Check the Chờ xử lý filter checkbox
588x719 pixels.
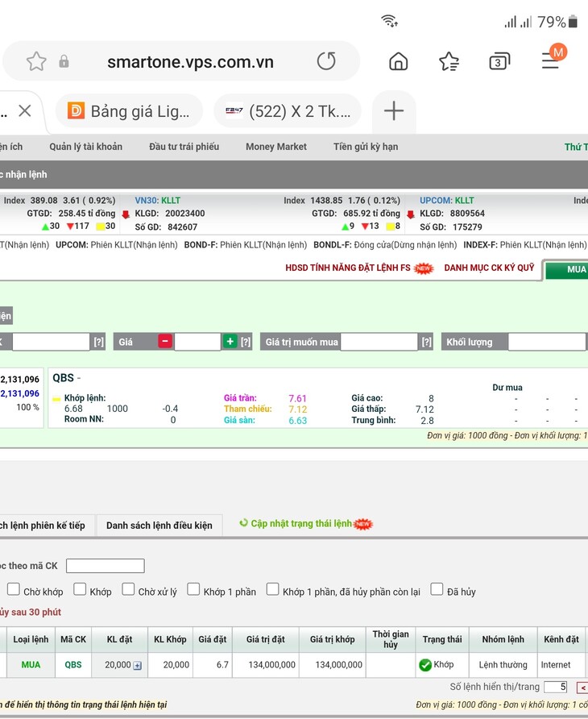[x=128, y=589]
